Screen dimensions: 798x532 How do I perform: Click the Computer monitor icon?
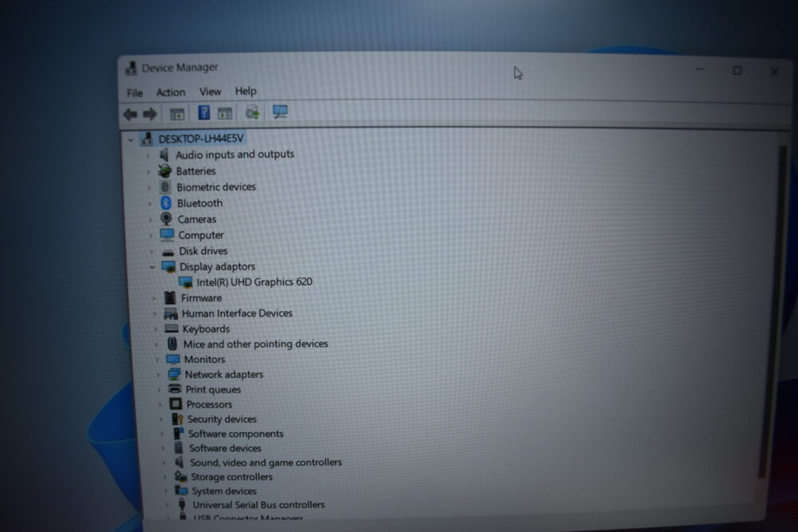click(x=167, y=235)
